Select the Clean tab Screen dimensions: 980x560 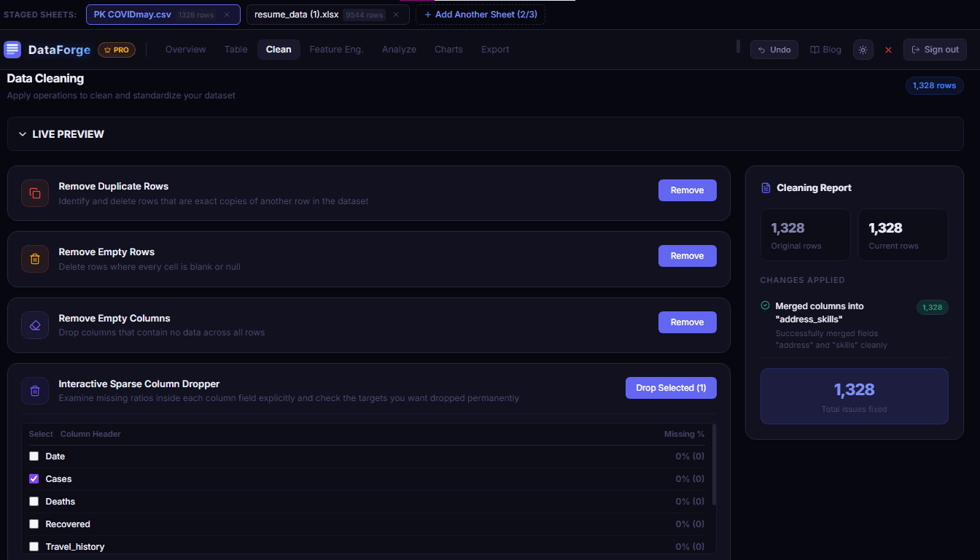coord(279,50)
